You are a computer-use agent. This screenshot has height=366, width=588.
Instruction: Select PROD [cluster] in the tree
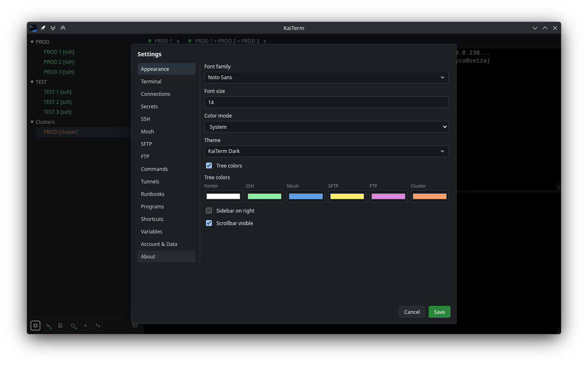(x=61, y=132)
